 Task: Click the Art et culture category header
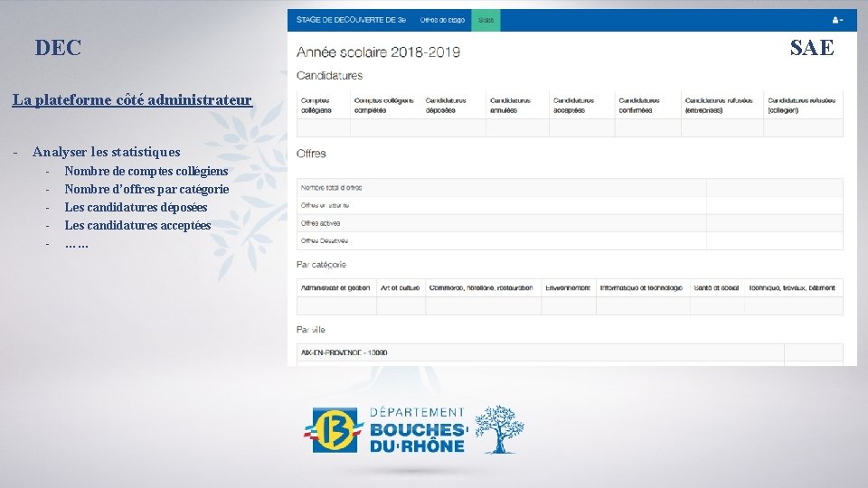[x=401, y=287]
